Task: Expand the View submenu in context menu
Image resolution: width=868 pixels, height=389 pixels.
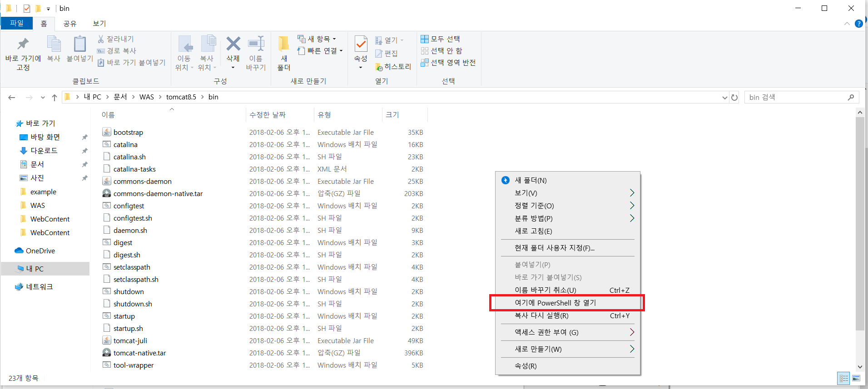Action: 568,193
